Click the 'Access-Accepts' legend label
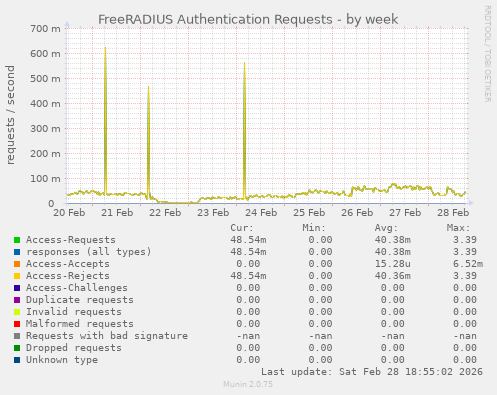The image size is (497, 395). pyautogui.click(x=68, y=264)
